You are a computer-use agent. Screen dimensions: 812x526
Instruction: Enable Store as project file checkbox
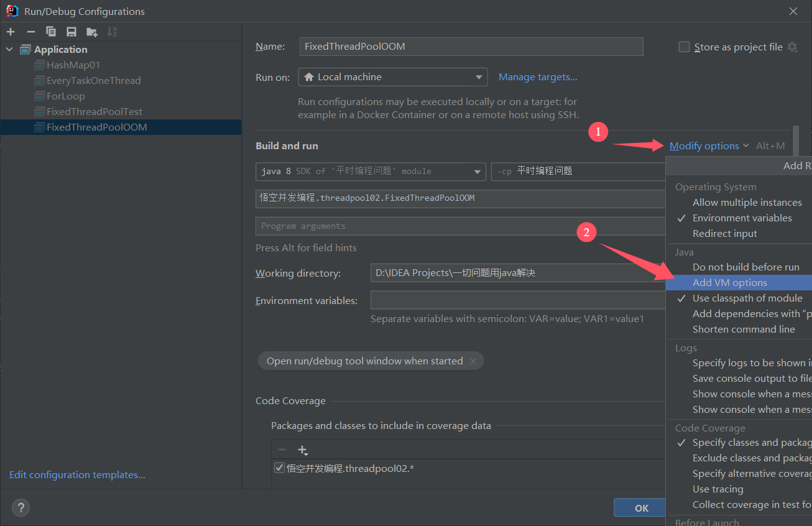coord(684,46)
